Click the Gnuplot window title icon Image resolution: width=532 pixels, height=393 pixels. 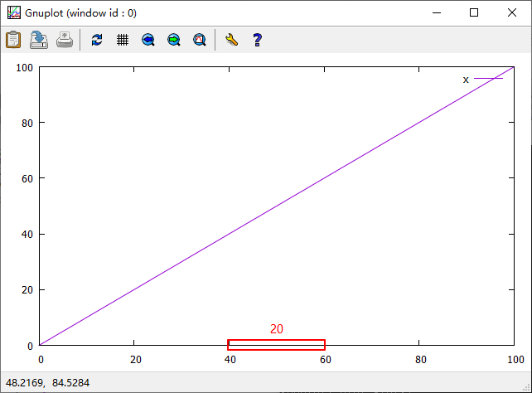[14, 13]
